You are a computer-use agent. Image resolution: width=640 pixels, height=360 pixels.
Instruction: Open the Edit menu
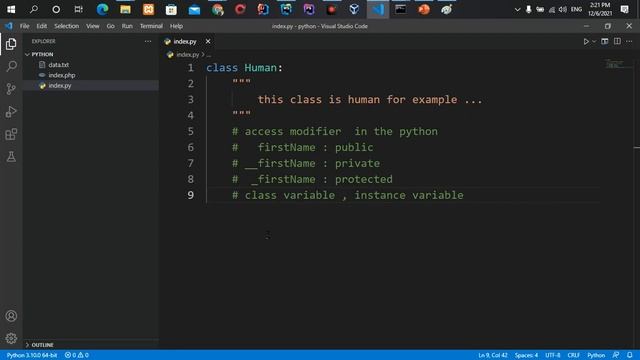(42, 26)
